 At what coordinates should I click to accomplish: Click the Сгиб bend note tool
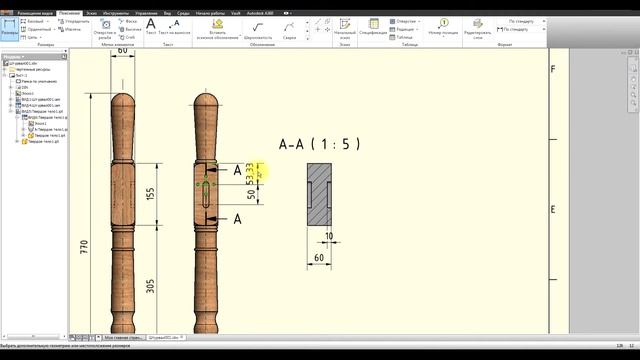tap(127, 37)
